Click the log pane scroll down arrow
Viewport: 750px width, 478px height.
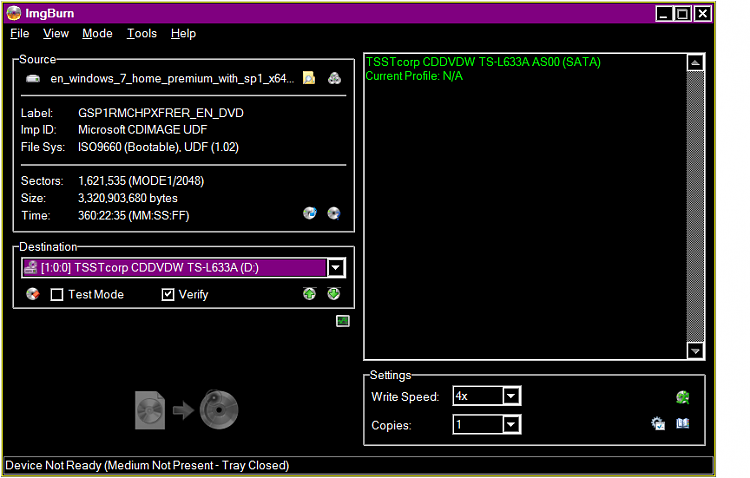[x=695, y=351]
